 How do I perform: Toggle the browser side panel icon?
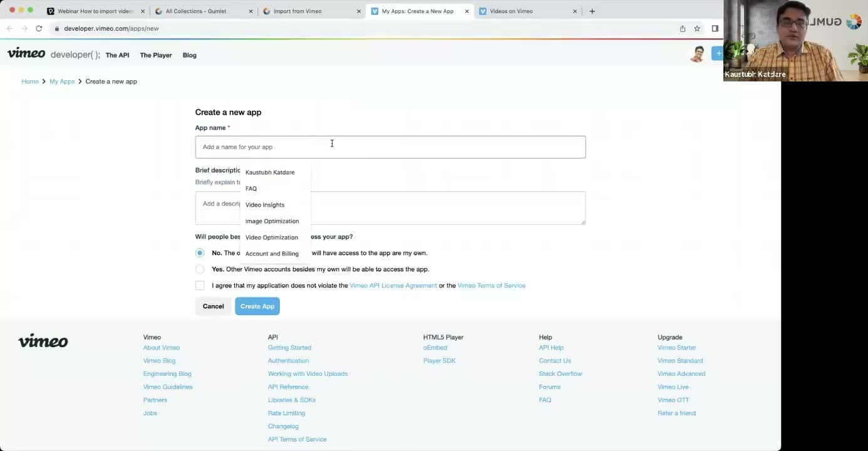click(x=715, y=28)
